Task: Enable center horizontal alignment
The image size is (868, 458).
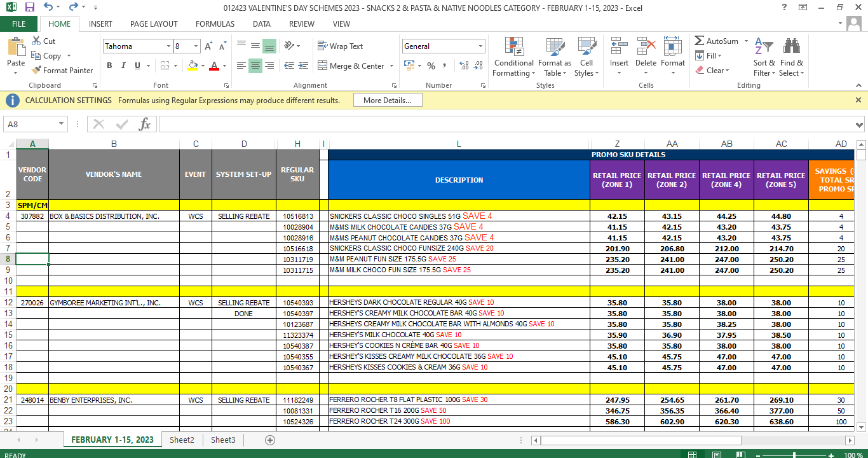Action: coord(255,66)
